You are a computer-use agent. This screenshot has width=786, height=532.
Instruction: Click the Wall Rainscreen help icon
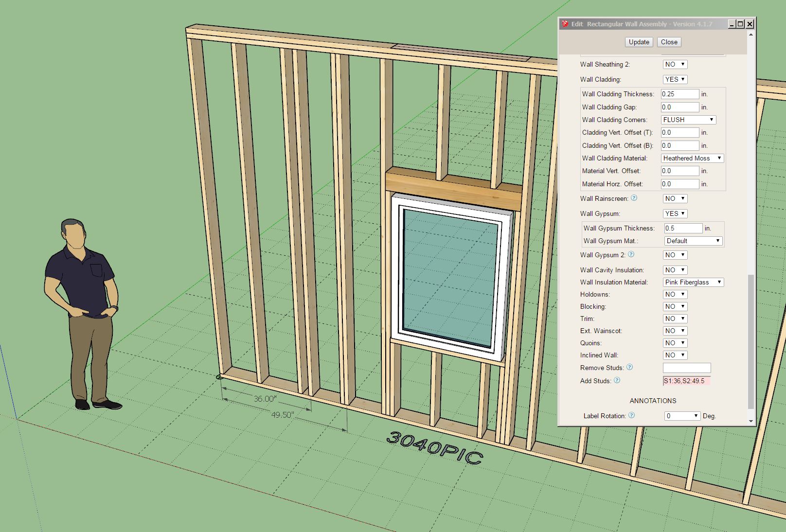tap(634, 198)
